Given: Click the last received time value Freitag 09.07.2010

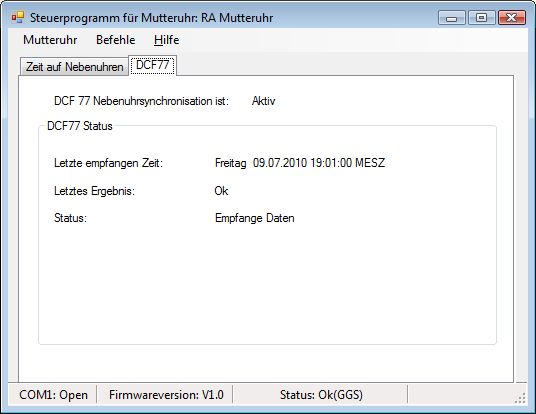Looking at the screenshot, I should 300,163.
